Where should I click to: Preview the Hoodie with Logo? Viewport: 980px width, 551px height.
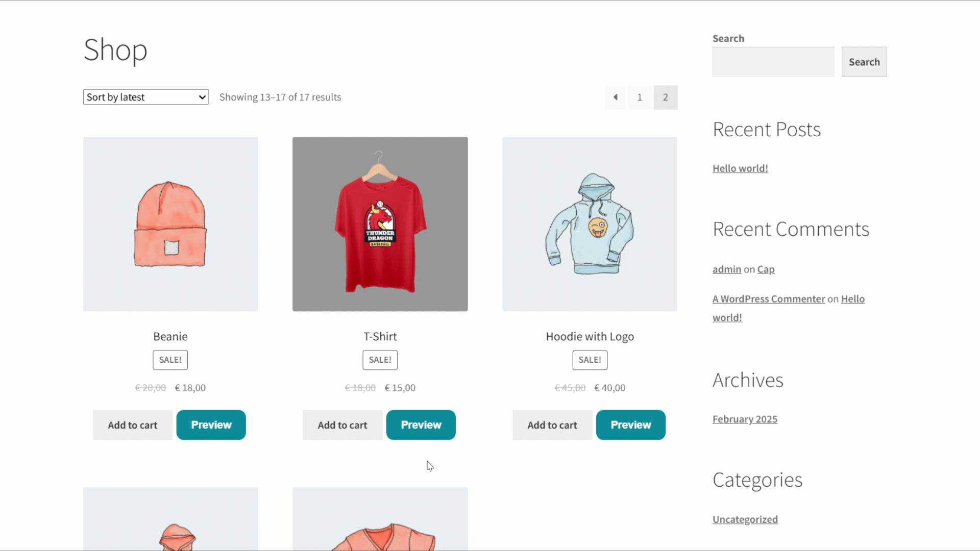pos(631,425)
